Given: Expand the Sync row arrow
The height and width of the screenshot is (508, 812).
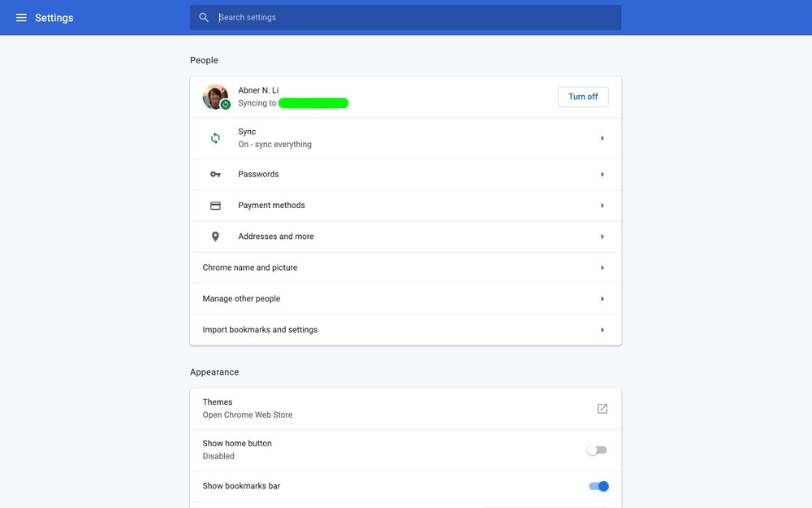Looking at the screenshot, I should [603, 138].
